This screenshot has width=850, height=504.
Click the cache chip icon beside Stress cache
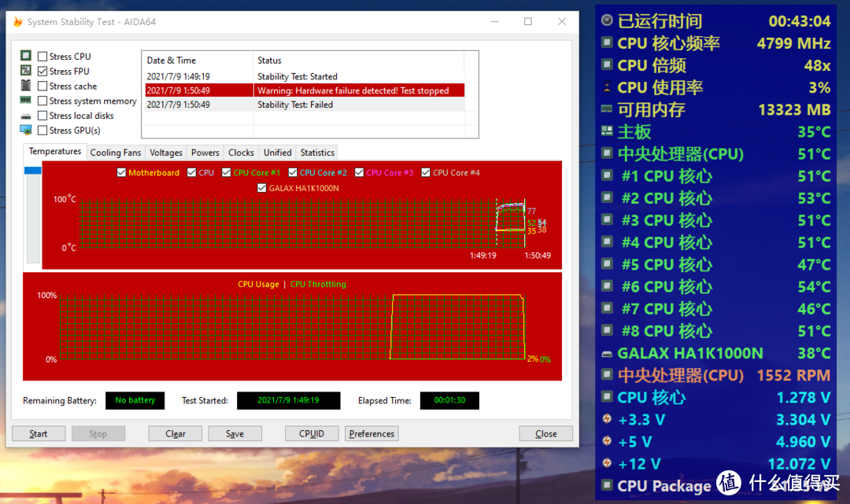(x=26, y=86)
